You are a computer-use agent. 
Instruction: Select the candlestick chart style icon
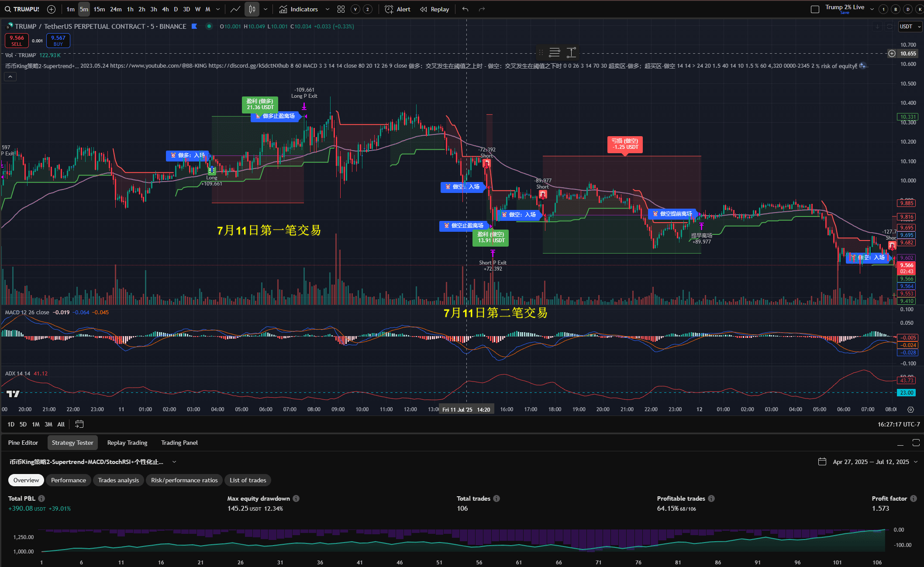pos(252,9)
